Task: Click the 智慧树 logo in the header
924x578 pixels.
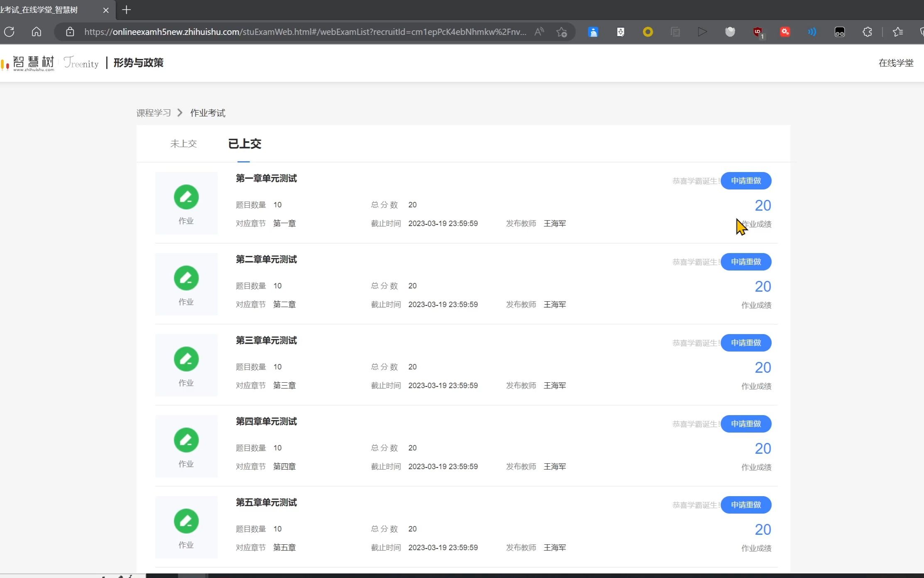Action: (27, 63)
